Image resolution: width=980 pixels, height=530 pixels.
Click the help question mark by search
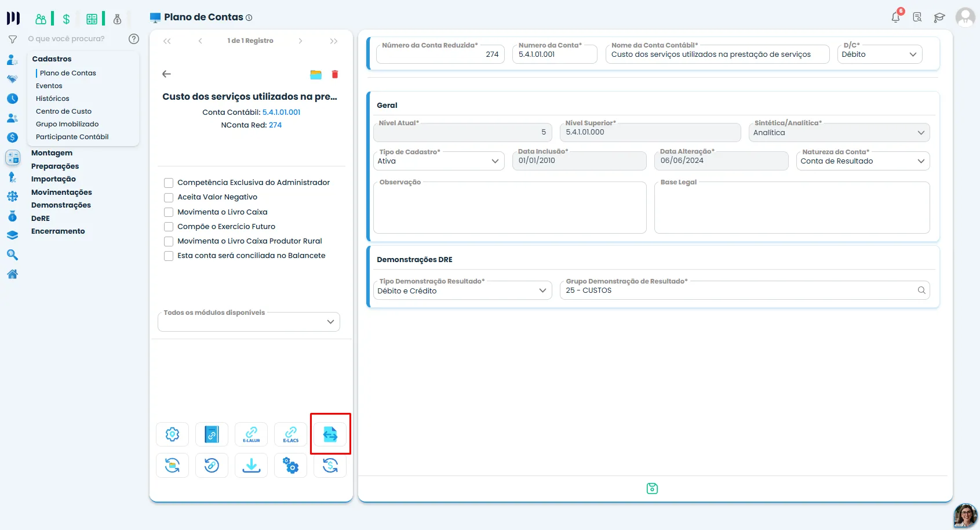click(134, 39)
